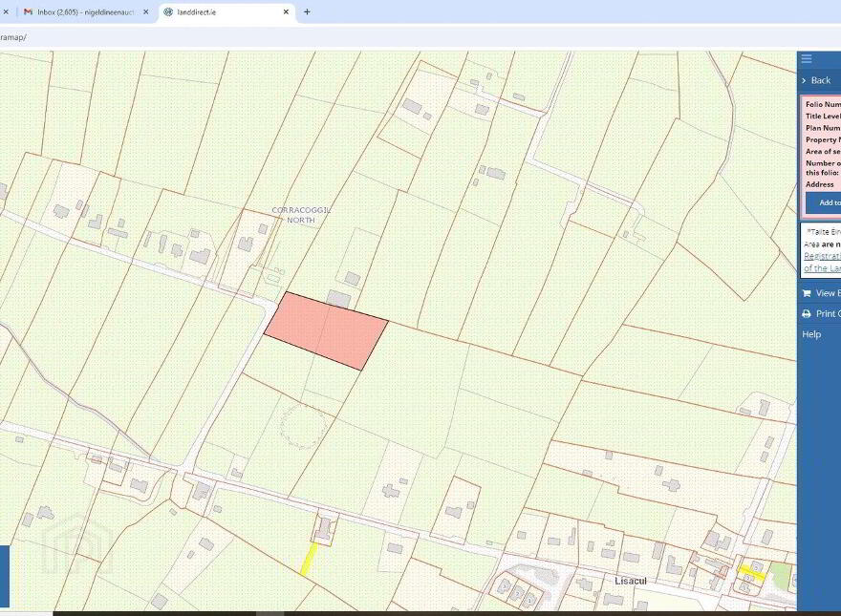
Task: Open the Help link in the side panel
Action: [x=811, y=334]
